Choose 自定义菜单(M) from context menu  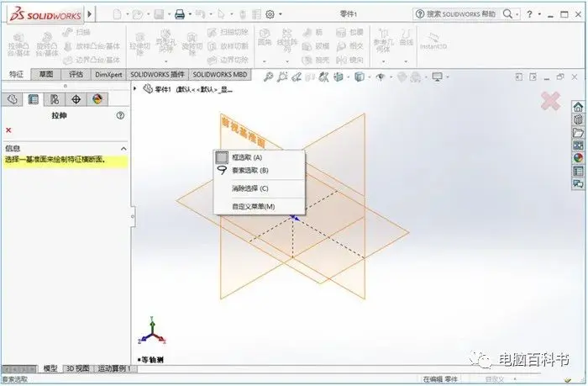point(259,207)
